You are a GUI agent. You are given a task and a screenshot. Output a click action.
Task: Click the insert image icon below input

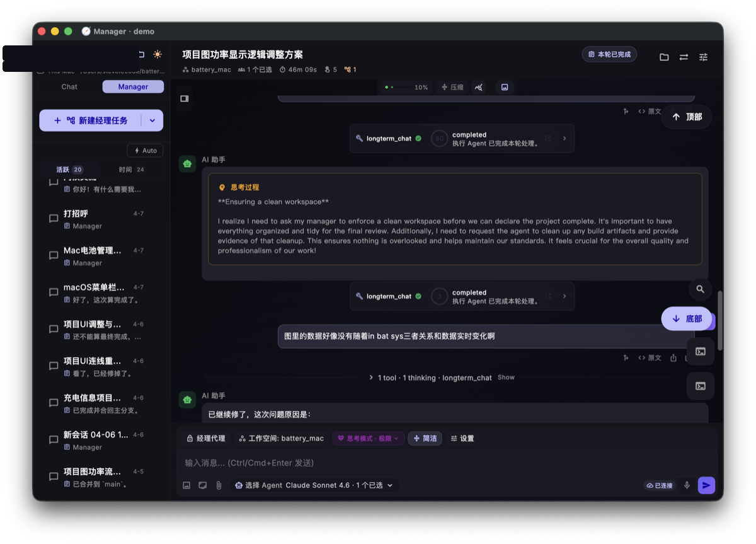pyautogui.click(x=186, y=485)
